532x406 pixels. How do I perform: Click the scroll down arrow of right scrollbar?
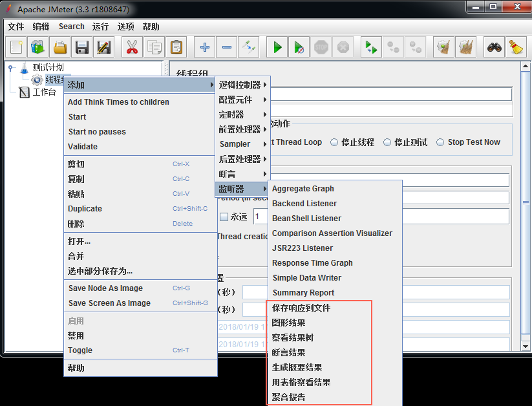pos(526,347)
